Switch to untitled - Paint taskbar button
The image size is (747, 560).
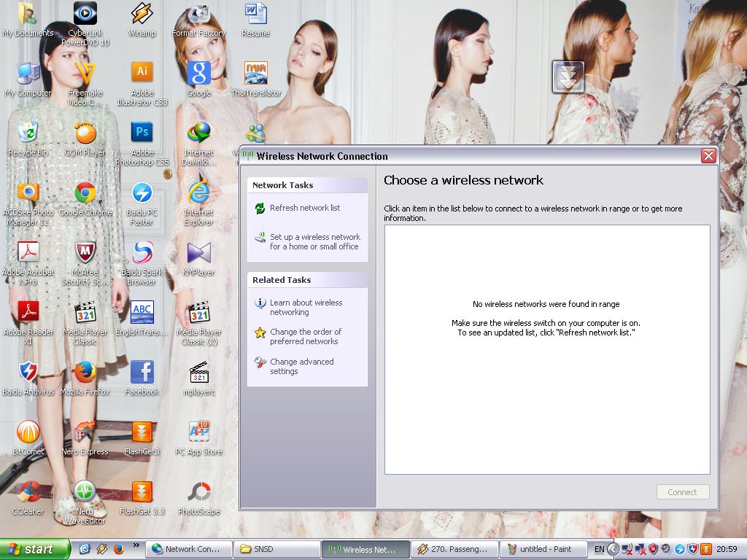[543, 549]
